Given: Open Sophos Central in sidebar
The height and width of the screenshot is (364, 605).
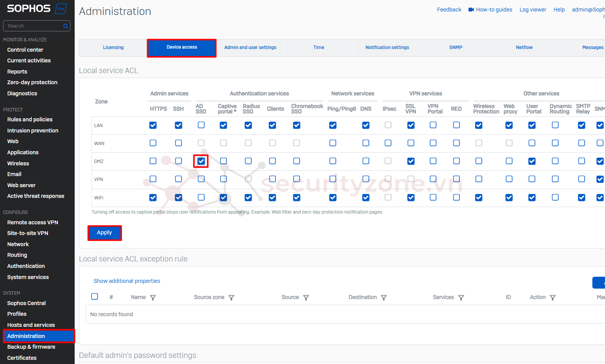Looking at the screenshot, I should (26, 303).
